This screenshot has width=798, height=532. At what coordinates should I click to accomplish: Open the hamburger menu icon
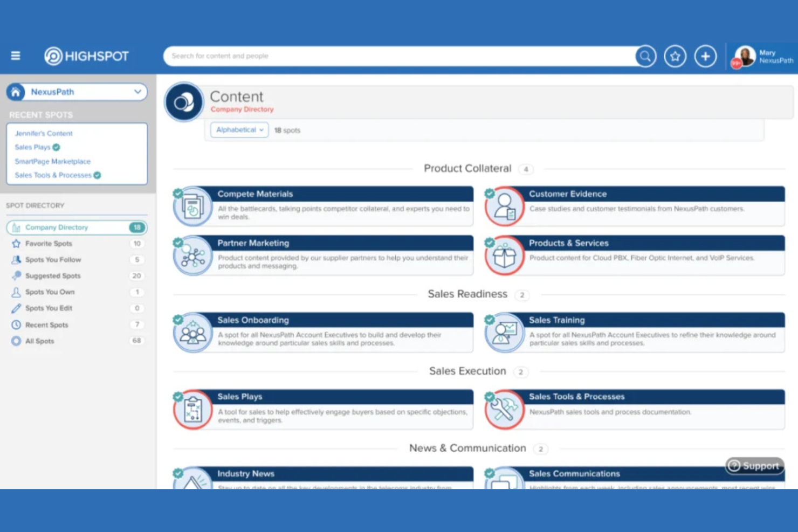(16, 56)
